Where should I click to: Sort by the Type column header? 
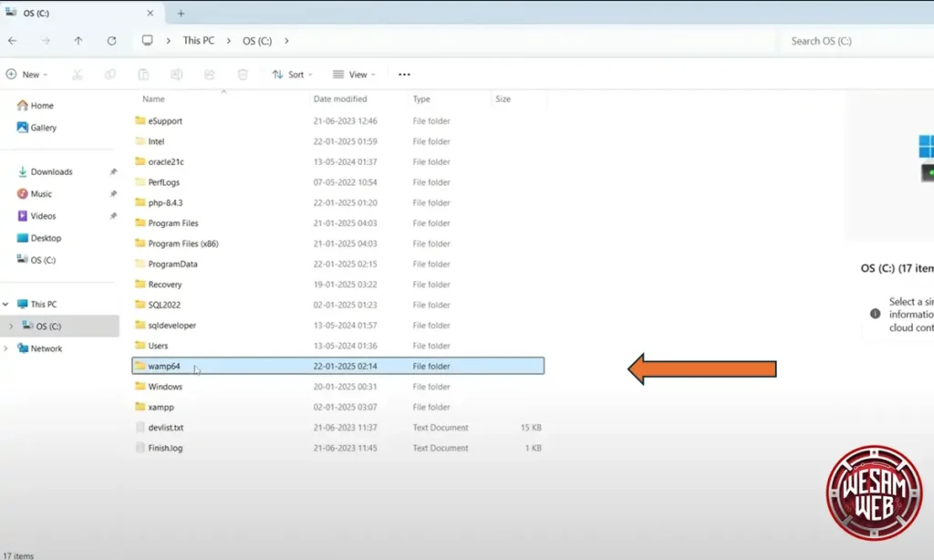421,99
